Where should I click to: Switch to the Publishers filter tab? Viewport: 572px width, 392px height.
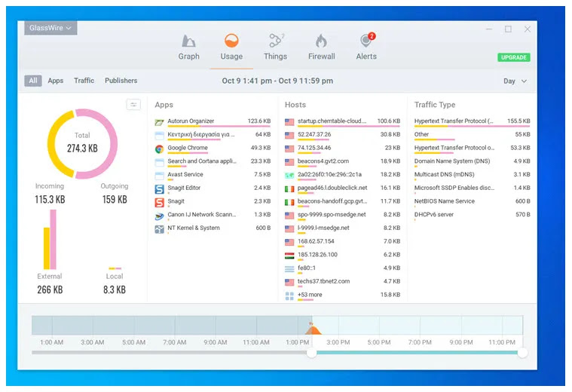(x=121, y=81)
